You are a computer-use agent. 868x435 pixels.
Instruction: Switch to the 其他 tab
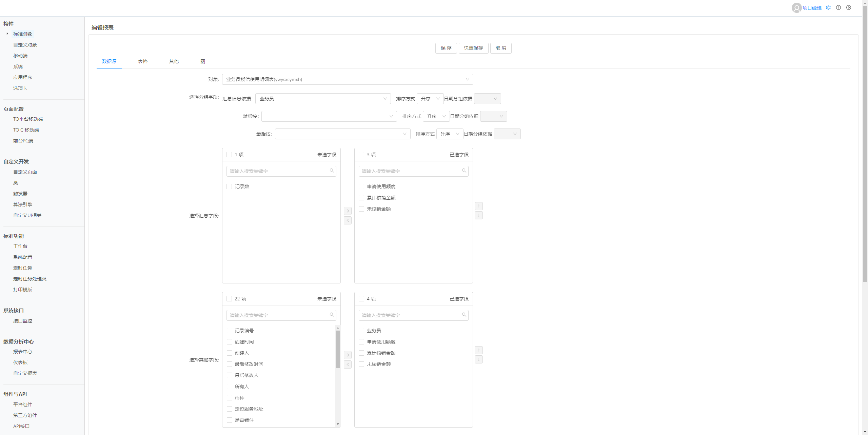click(174, 61)
